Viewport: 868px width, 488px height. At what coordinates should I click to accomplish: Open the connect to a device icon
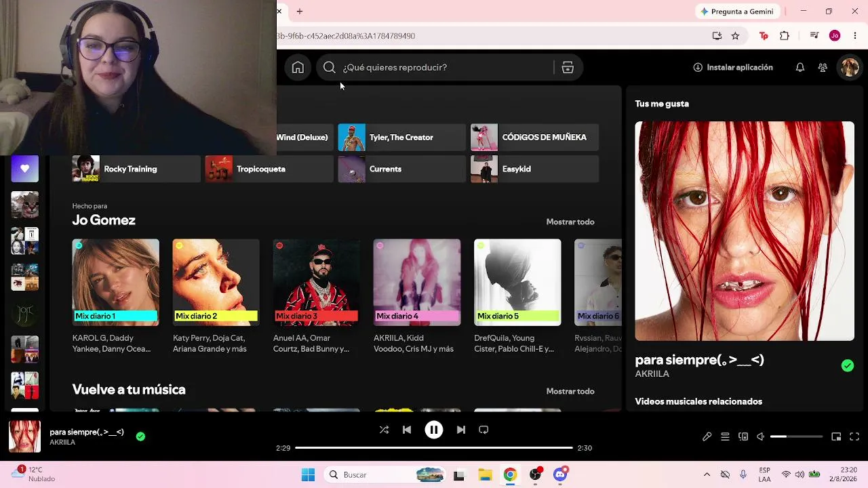pyautogui.click(x=743, y=436)
